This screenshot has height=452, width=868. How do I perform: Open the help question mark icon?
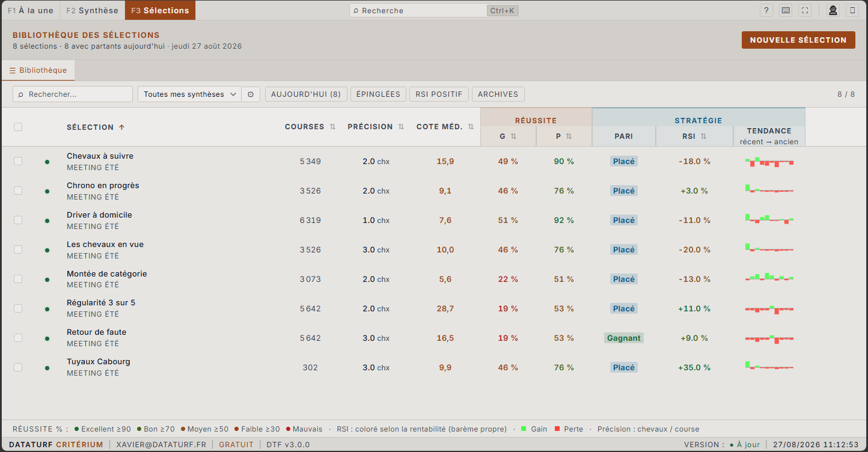click(766, 10)
